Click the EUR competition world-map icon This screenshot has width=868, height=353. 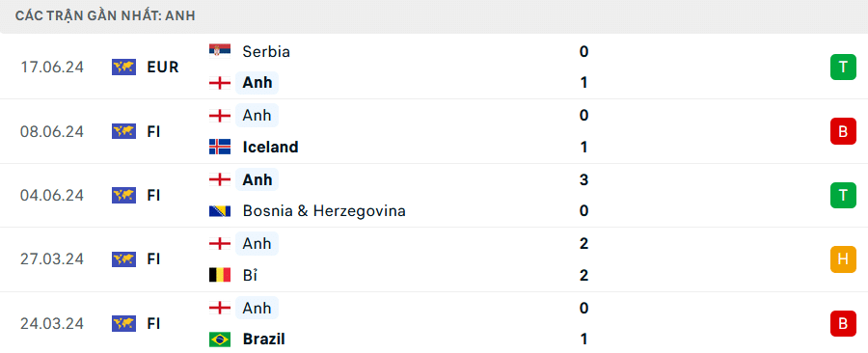(x=124, y=67)
